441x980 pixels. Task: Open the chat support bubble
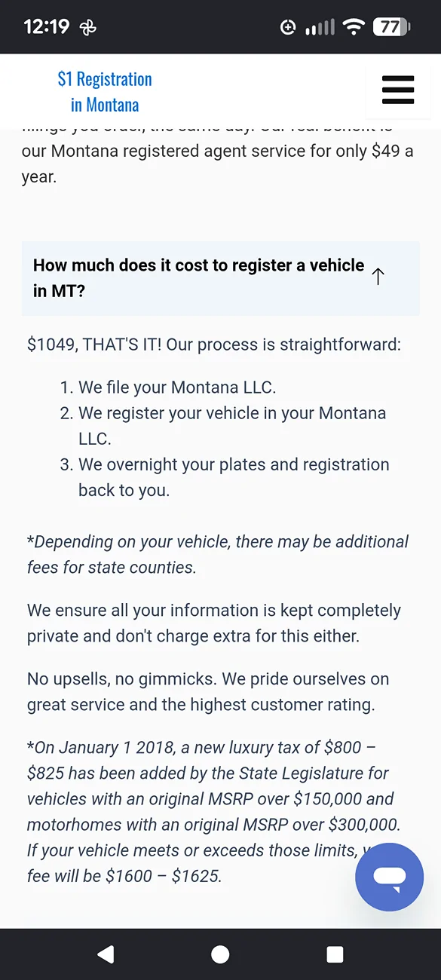pyautogui.click(x=389, y=877)
